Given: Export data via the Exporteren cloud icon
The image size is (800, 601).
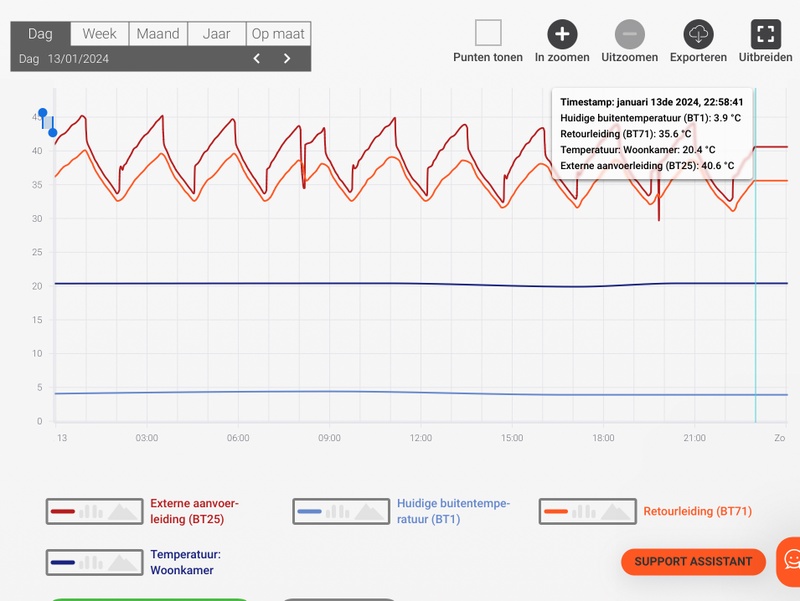Looking at the screenshot, I should coord(698,34).
